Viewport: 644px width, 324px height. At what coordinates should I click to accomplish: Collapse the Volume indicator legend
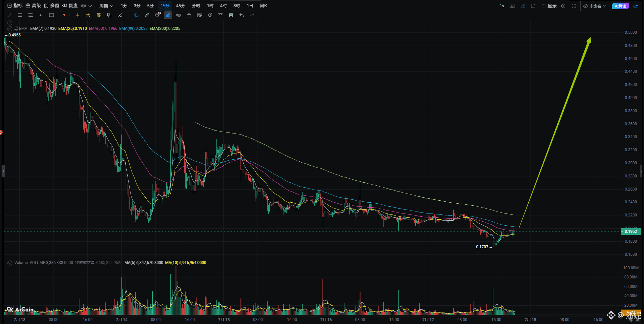(10, 263)
